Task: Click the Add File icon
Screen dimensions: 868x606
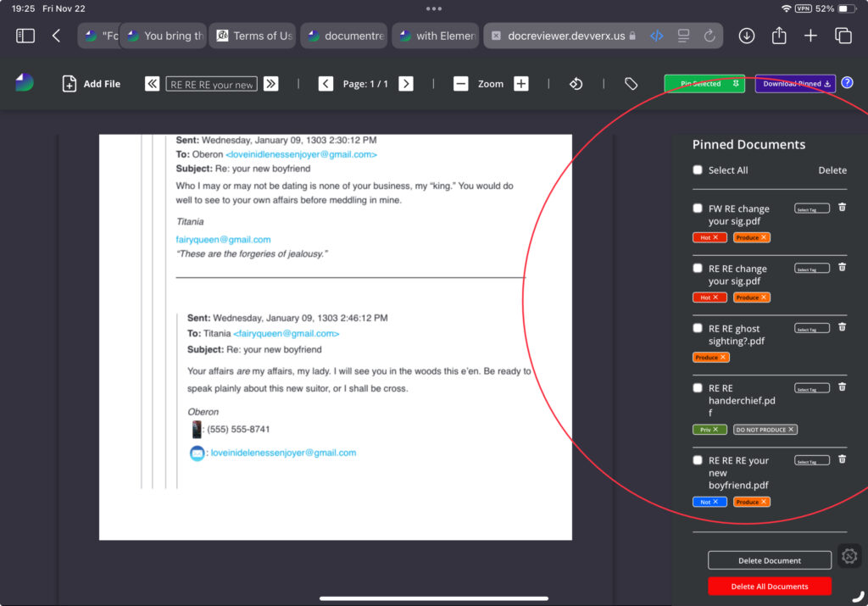Action: coord(70,84)
